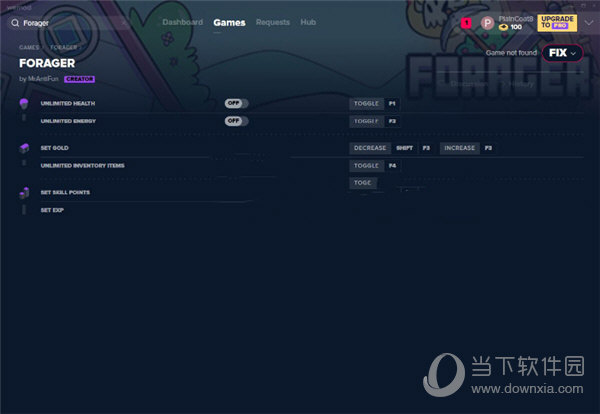This screenshot has width=600, height=414.
Task: Toggle Unlimited Health off switch
Action: click(x=236, y=103)
